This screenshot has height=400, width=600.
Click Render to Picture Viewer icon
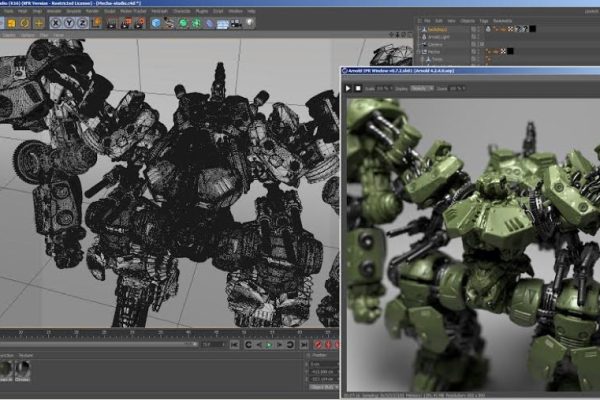[x=126, y=24]
